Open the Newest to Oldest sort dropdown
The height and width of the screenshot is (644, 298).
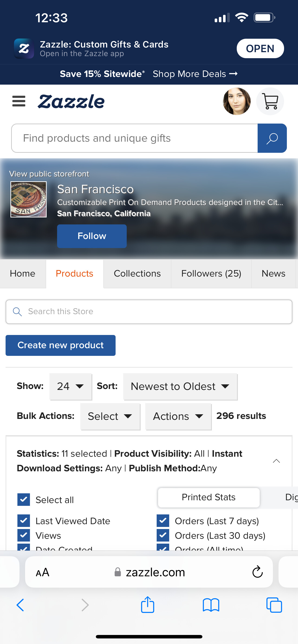click(x=180, y=386)
